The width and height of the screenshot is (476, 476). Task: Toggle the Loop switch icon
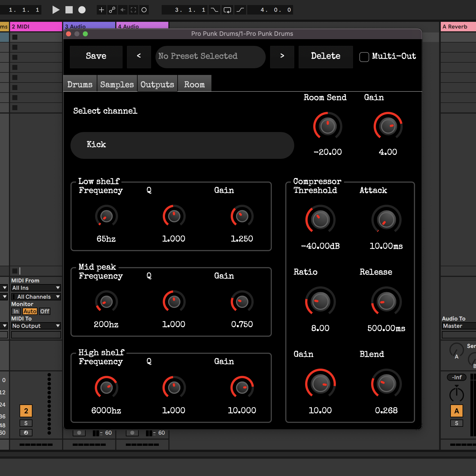[227, 10]
